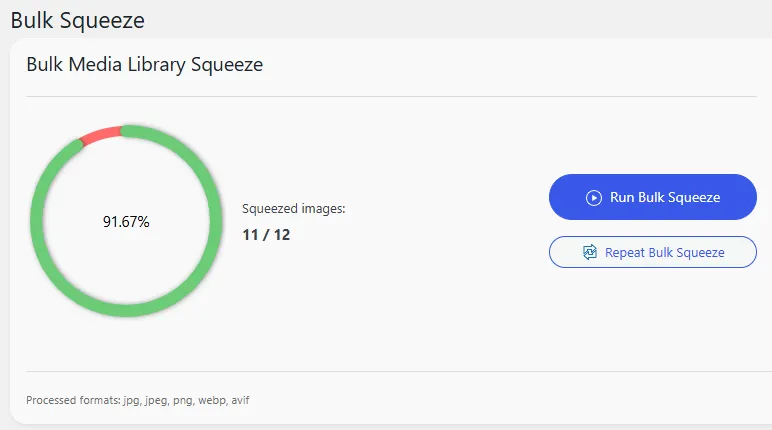This screenshot has height=430, width=772.
Task: Select the word png in processed formats
Action: tap(183, 400)
